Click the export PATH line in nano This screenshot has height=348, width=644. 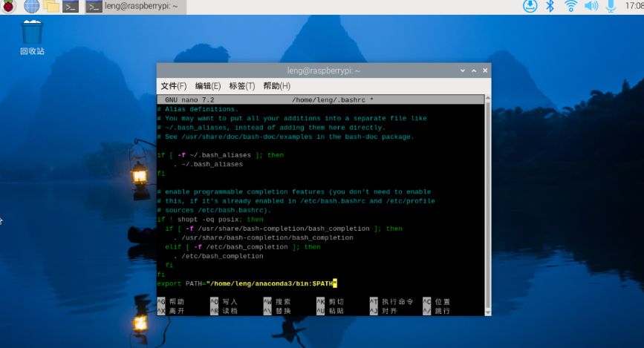tap(247, 283)
